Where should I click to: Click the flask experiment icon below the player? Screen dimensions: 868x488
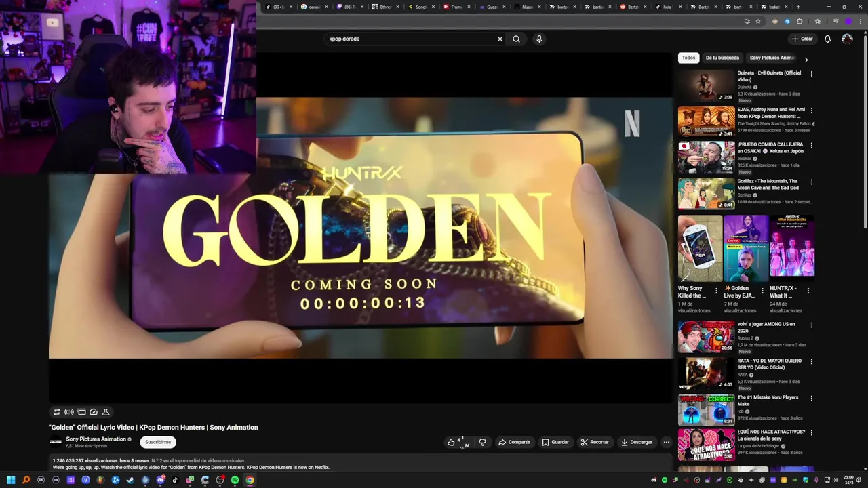pyautogui.click(x=106, y=412)
